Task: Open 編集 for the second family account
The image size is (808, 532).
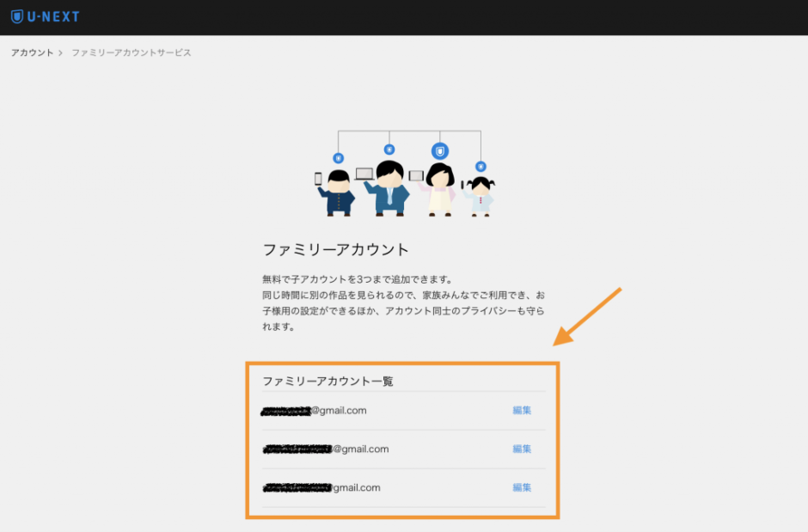Action: click(522, 449)
